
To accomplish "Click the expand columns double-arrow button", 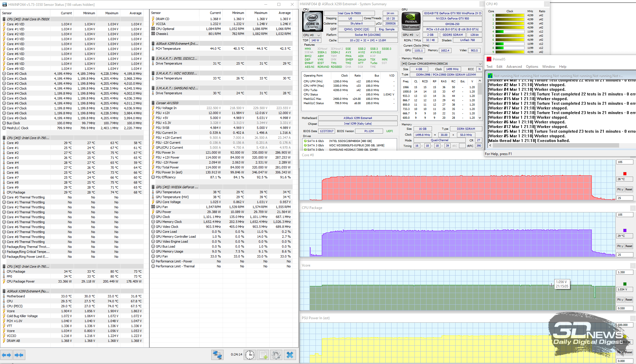I will (x=7, y=355).
